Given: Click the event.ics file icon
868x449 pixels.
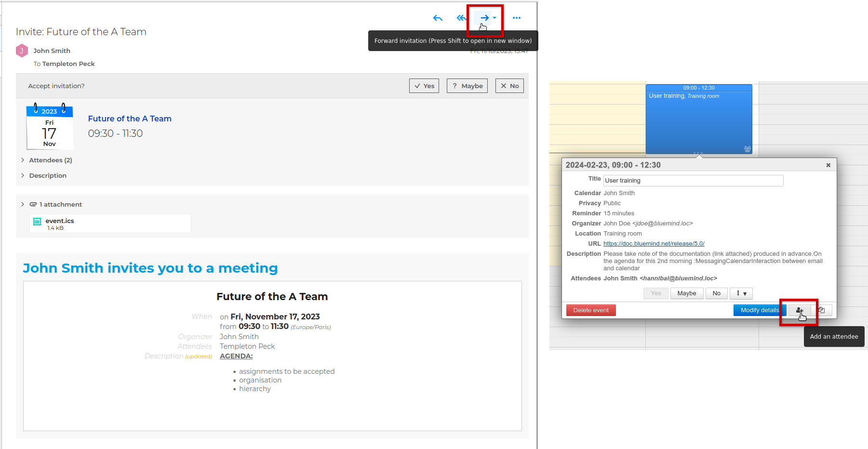Looking at the screenshot, I should point(37,222).
